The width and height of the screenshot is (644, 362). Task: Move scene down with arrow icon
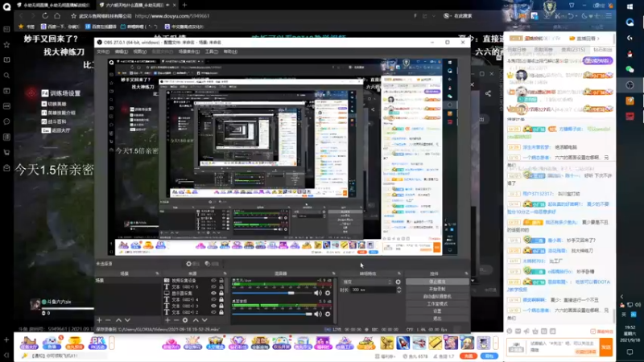127,320
